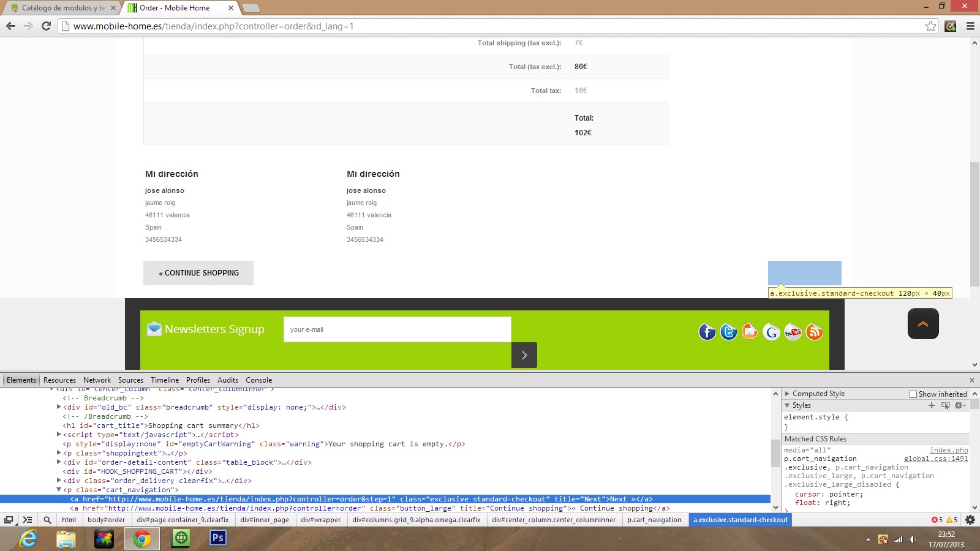Expand the div#old_bc breadcrumb node
The height and width of the screenshot is (551, 980).
click(59, 407)
